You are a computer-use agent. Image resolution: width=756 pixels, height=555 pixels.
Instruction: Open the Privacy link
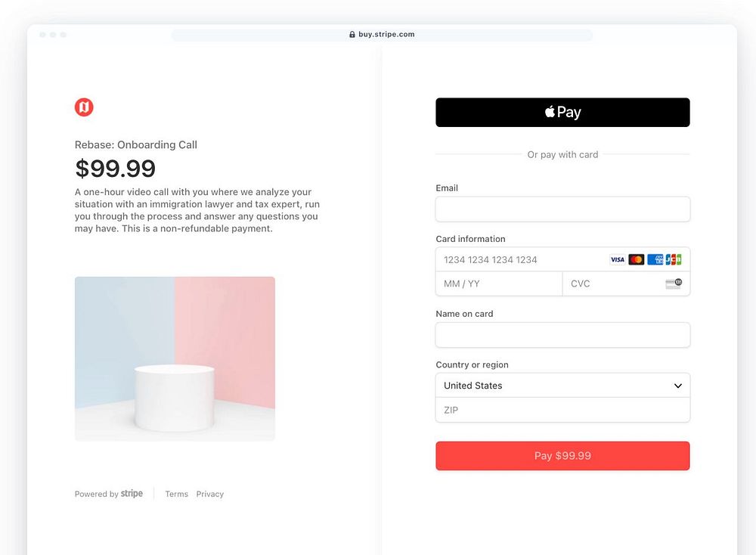click(210, 494)
